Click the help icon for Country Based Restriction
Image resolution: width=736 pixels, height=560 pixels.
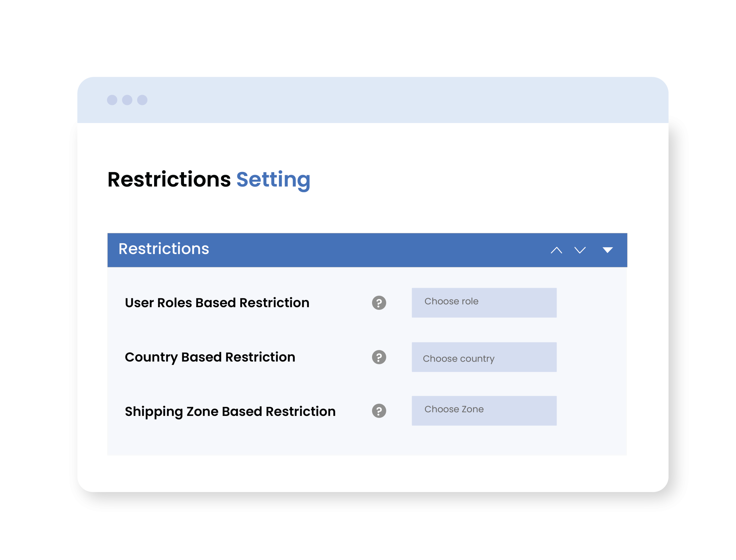[x=379, y=357]
